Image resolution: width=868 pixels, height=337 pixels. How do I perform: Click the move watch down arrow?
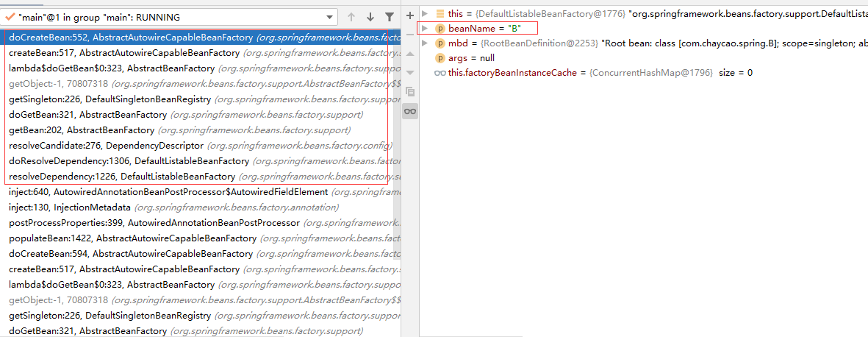410,72
